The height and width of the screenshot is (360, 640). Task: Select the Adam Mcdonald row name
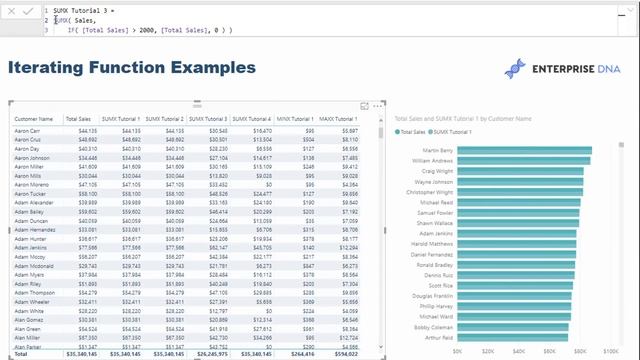[x=34, y=266]
